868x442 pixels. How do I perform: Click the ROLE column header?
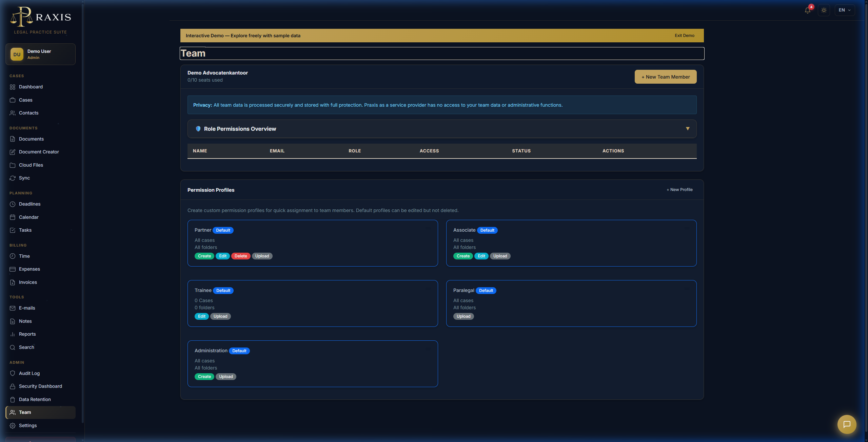tap(355, 151)
